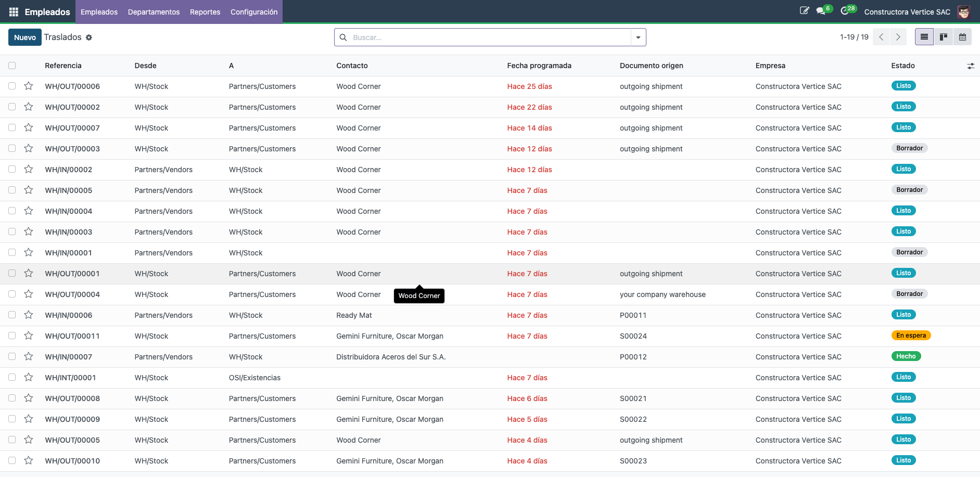
Task: Star the WH/OUT/00007 transfer
Action: point(29,127)
